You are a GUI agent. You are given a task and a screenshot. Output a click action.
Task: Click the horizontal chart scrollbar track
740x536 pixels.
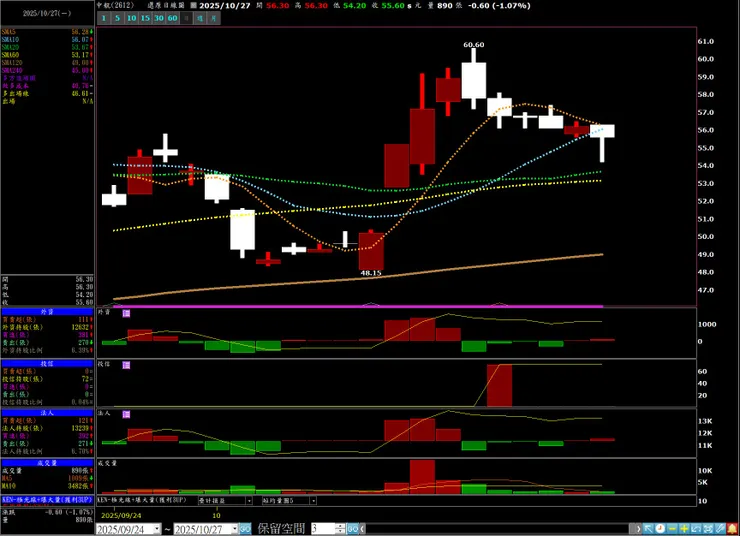pos(498,529)
